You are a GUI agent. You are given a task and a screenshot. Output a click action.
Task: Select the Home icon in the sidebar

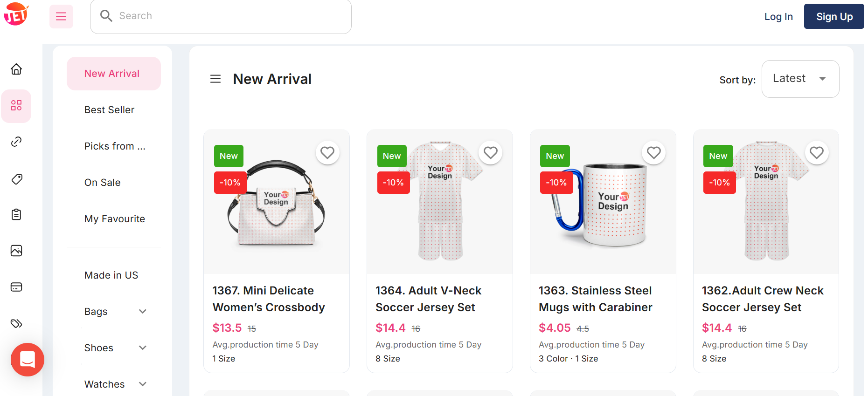[x=16, y=69]
